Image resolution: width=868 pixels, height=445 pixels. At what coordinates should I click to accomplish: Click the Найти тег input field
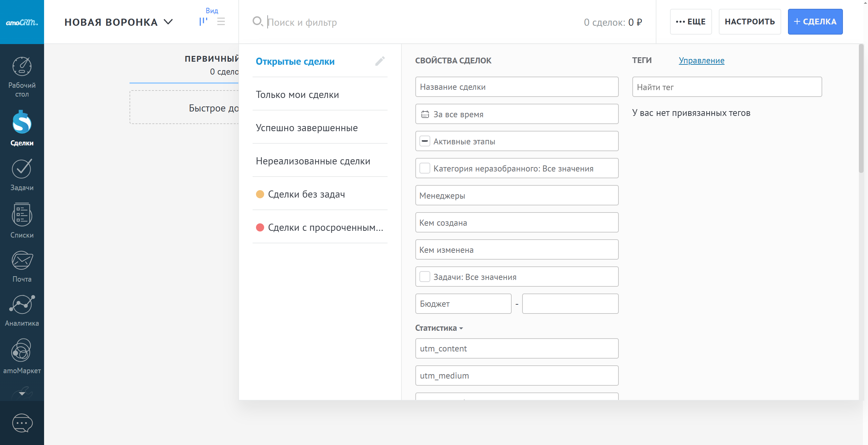[x=727, y=87]
